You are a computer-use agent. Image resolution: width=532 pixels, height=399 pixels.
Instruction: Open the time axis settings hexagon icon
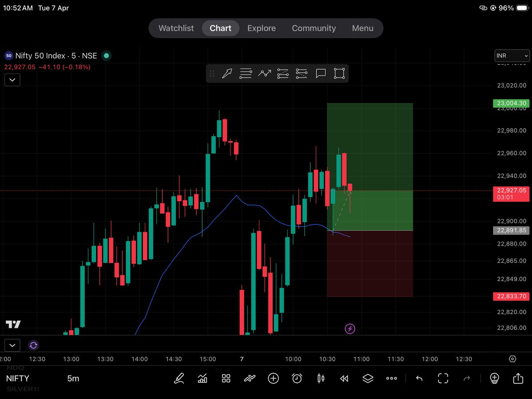[x=512, y=359]
